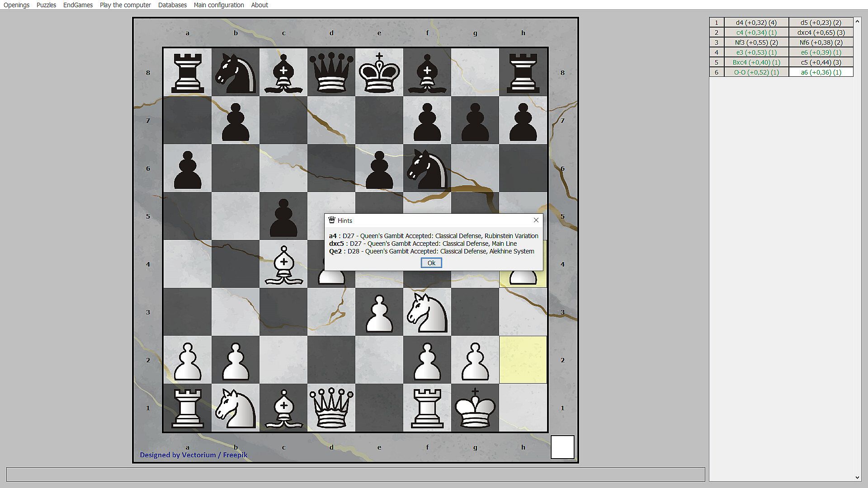Select the white knight on b1
The image size is (868, 488).
coord(236,408)
